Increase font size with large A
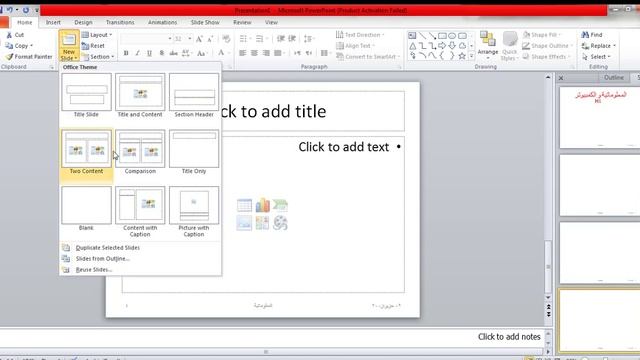Viewport: 640px width, 360px height. pyautogui.click(x=199, y=39)
